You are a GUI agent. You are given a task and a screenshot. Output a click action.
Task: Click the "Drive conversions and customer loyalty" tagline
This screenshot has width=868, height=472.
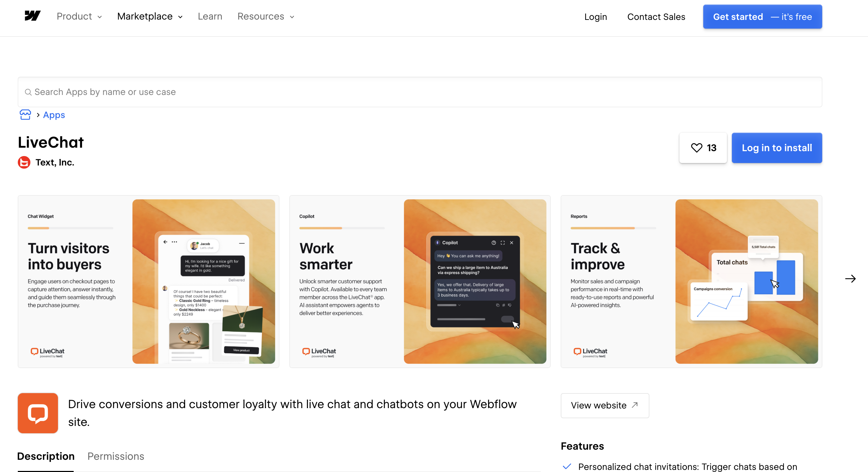tap(292, 413)
